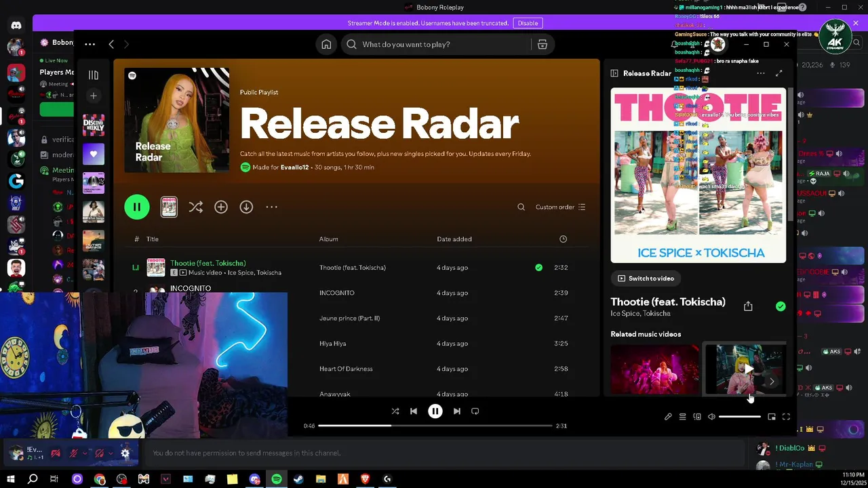Enter Spotify full screen mode
This screenshot has height=488, width=868.
tap(786, 417)
